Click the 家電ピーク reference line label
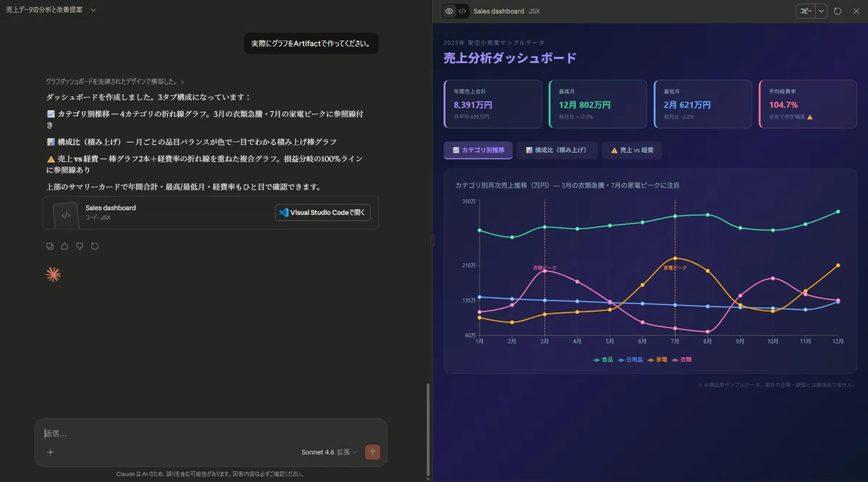 pyautogui.click(x=675, y=268)
